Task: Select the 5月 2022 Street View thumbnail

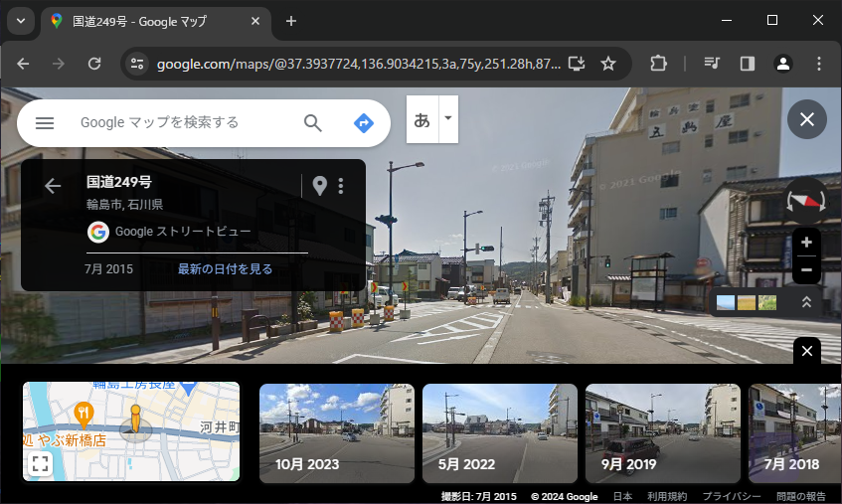Action: (500, 433)
